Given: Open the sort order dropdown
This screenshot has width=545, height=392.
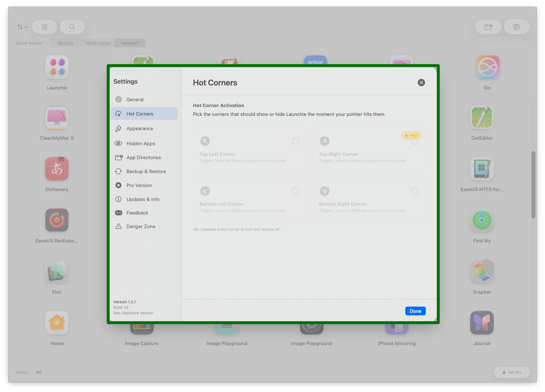Looking at the screenshot, I should tap(22, 27).
